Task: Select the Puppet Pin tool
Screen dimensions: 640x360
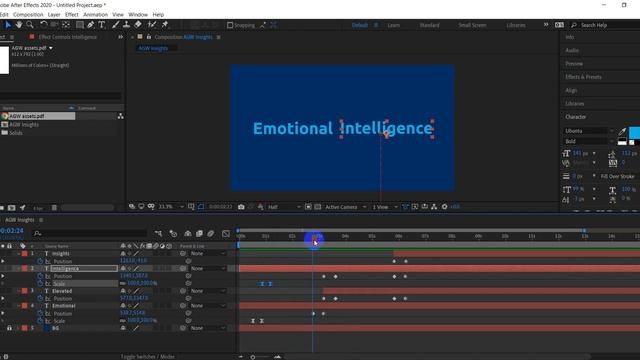Action: pos(165,25)
